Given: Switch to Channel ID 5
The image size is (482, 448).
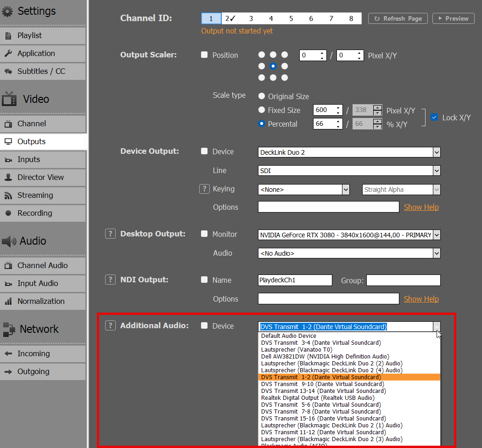Looking at the screenshot, I should coord(291,18).
